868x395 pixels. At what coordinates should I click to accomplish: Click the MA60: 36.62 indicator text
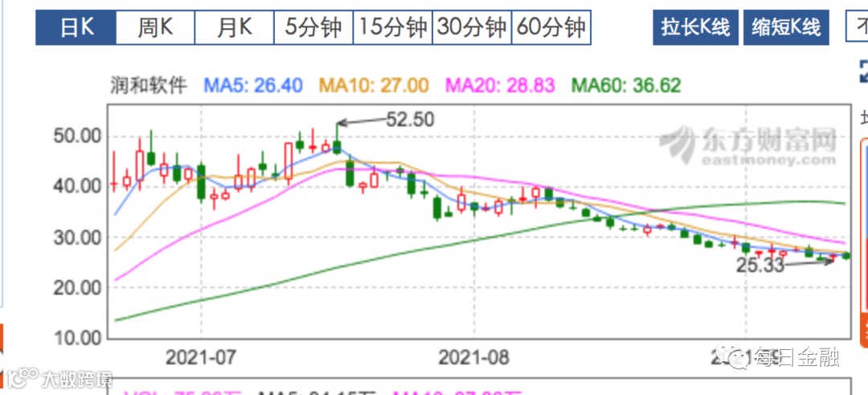626,86
